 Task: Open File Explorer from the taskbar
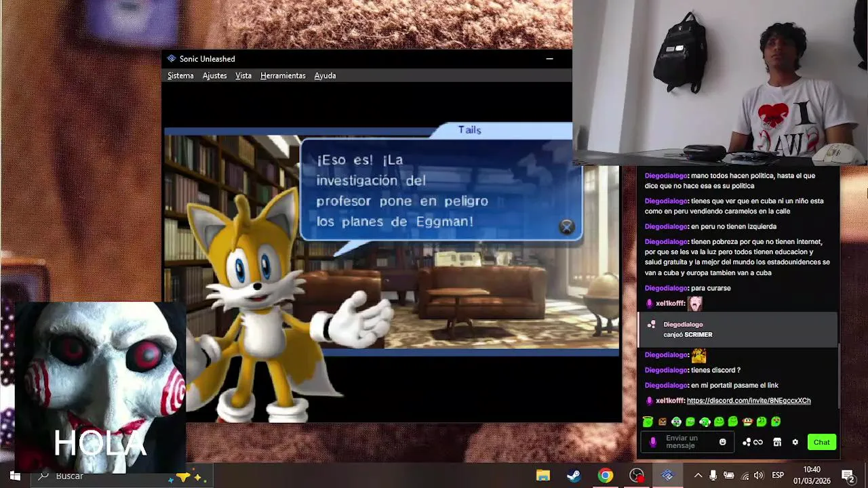[x=542, y=476]
